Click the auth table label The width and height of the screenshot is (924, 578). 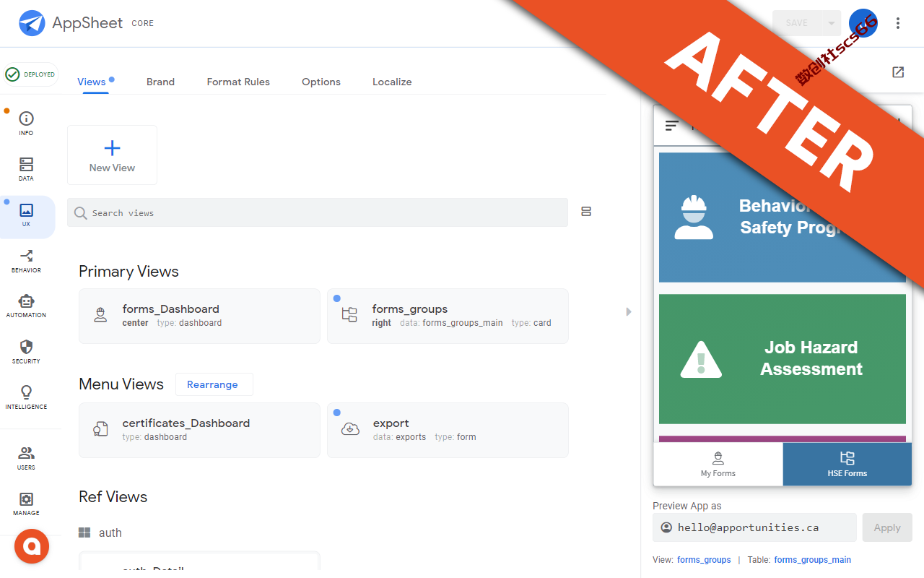[x=110, y=532]
